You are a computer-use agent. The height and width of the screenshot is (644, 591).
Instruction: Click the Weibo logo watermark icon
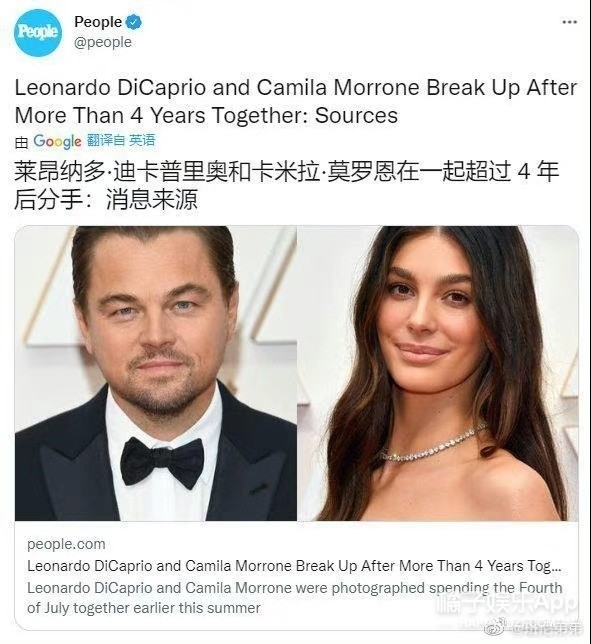click(x=494, y=627)
